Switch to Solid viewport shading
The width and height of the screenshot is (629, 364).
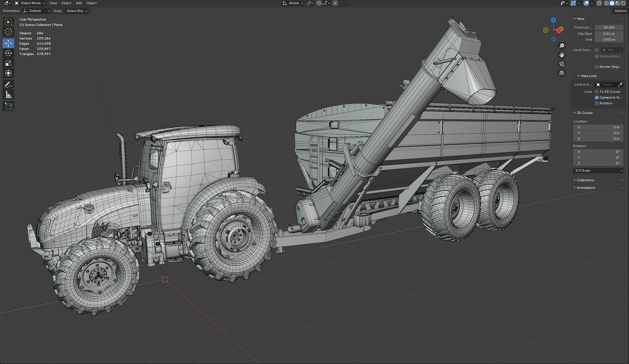point(612,3)
